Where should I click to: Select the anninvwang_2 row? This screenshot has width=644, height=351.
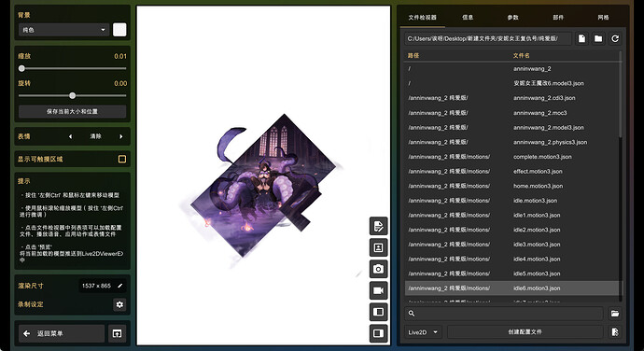511,69
